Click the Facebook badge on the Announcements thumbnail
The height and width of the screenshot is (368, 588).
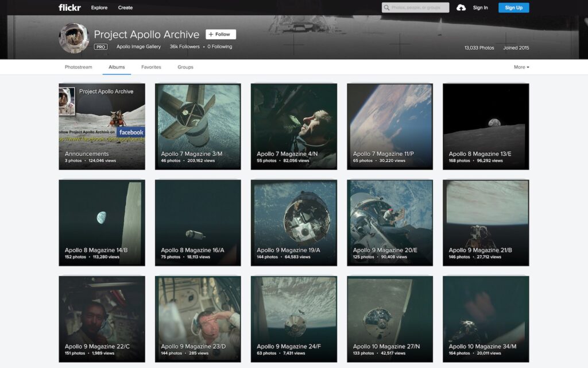pyautogui.click(x=131, y=132)
